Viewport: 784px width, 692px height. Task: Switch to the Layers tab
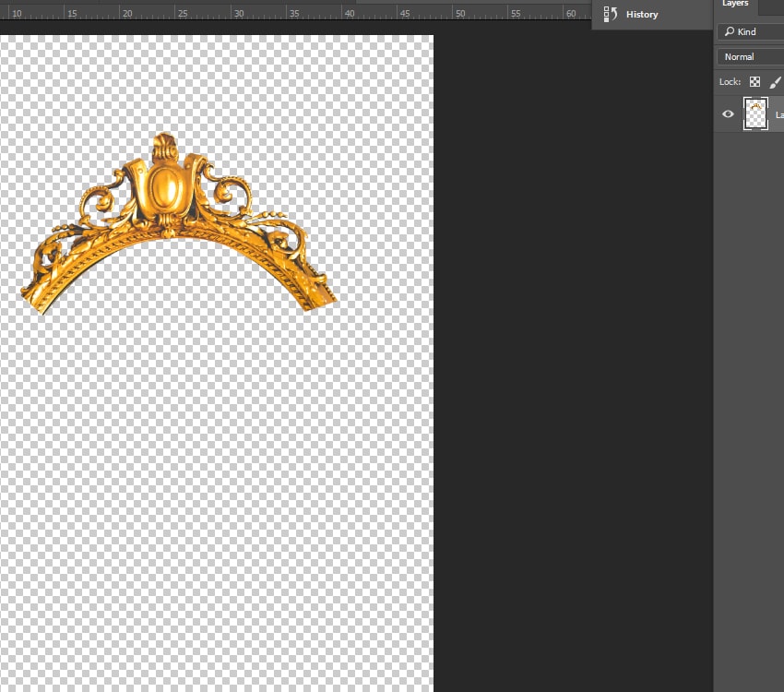tap(734, 4)
